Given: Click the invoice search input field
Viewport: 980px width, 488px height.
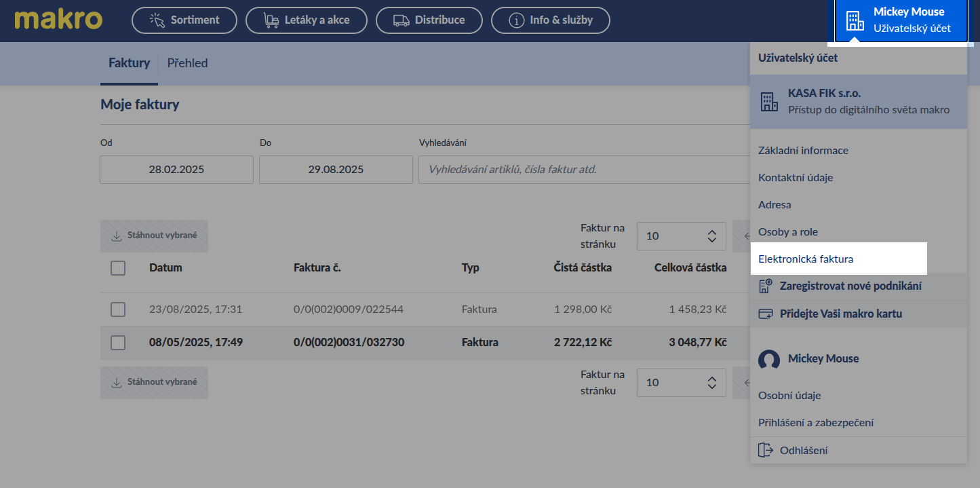Looking at the screenshot, I should [583, 170].
